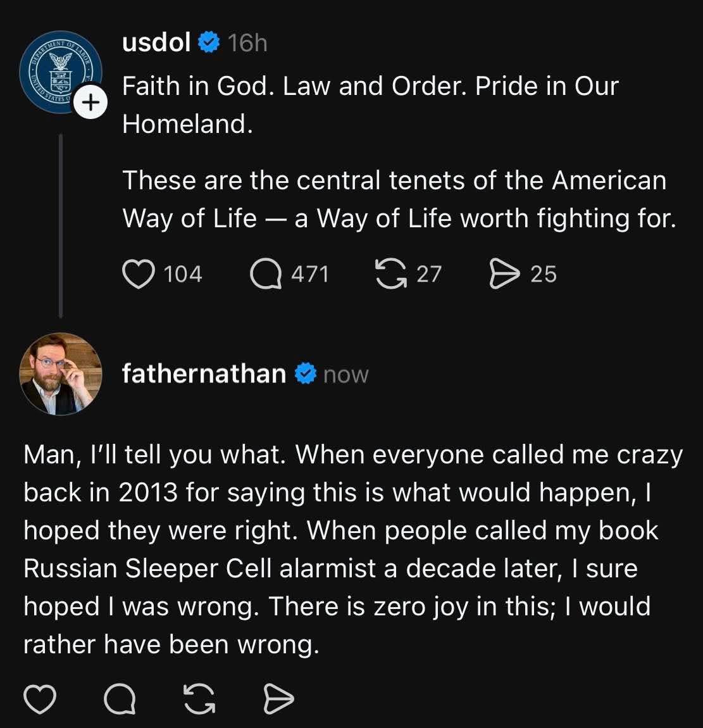Repost the fathernathan reply
Screen dimensions: 703x728
(x=199, y=699)
